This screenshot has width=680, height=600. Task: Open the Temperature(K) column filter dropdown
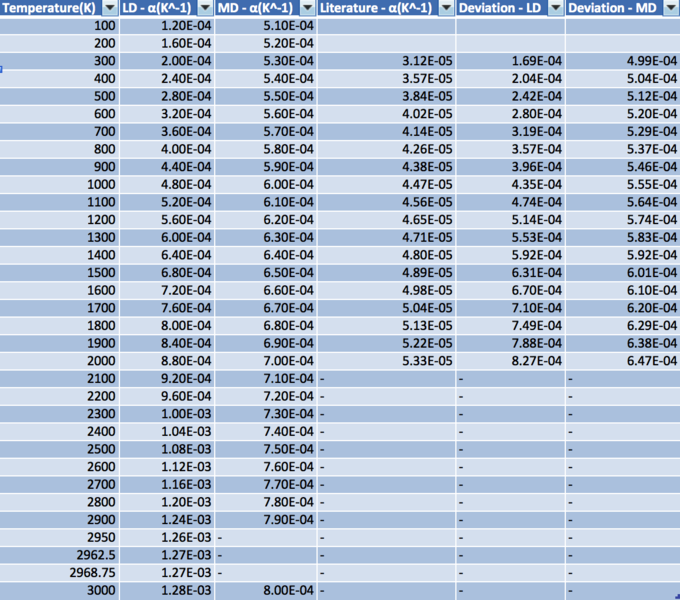(x=110, y=8)
